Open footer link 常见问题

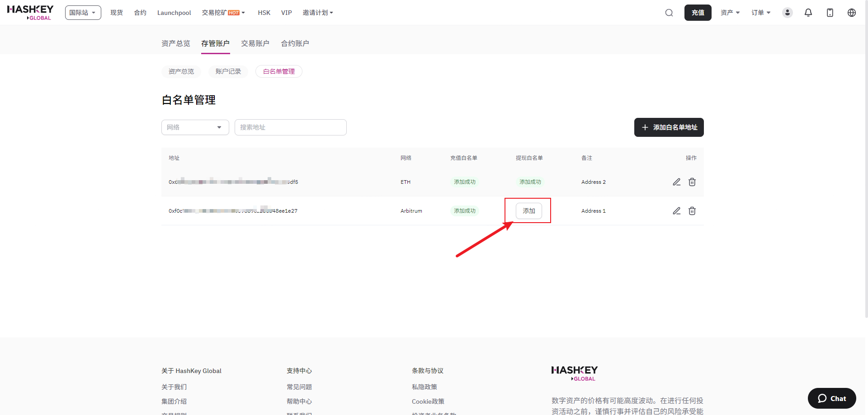(299, 387)
